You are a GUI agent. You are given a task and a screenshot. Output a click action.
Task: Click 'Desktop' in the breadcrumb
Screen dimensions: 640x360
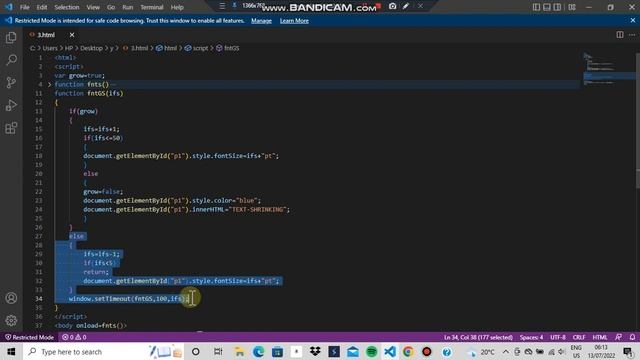click(91, 48)
